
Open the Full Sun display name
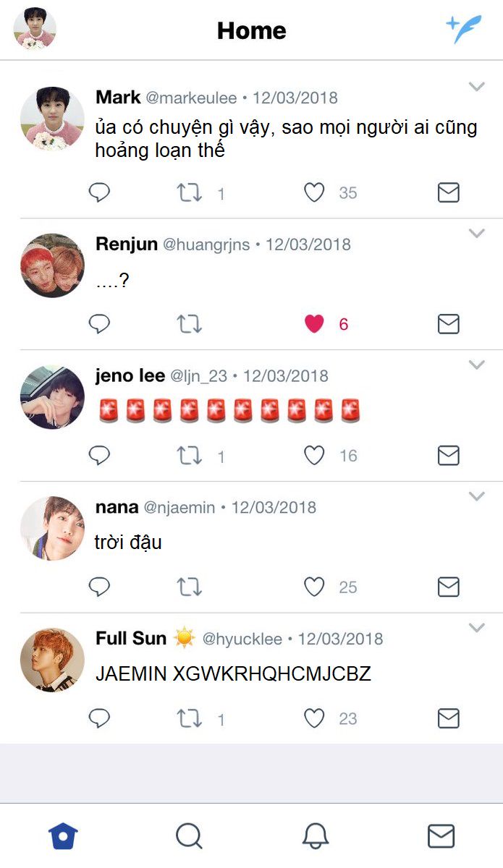point(131,639)
